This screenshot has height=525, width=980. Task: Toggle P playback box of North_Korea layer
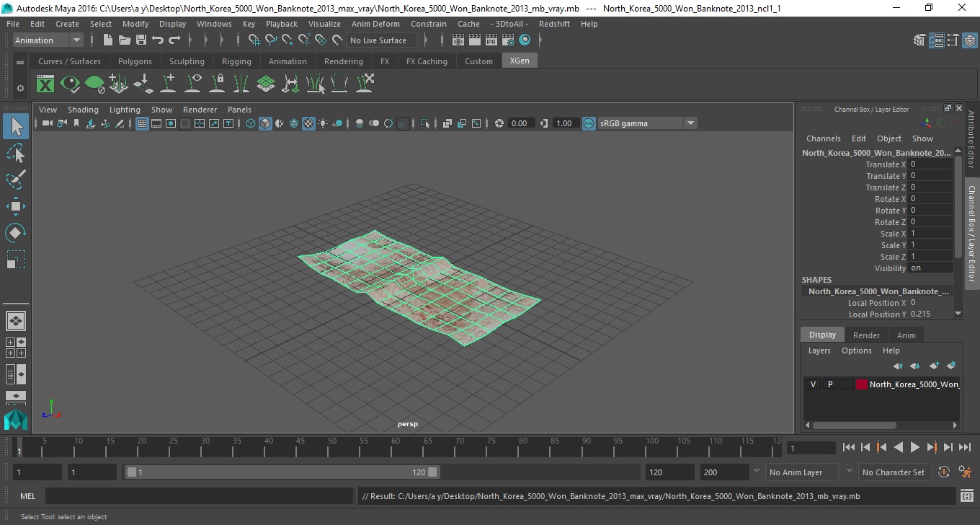pos(829,384)
